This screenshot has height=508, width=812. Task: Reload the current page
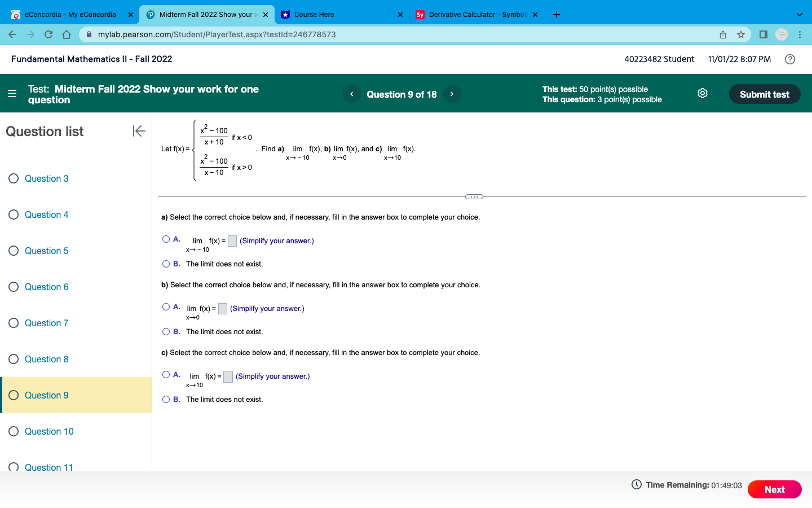tap(48, 34)
